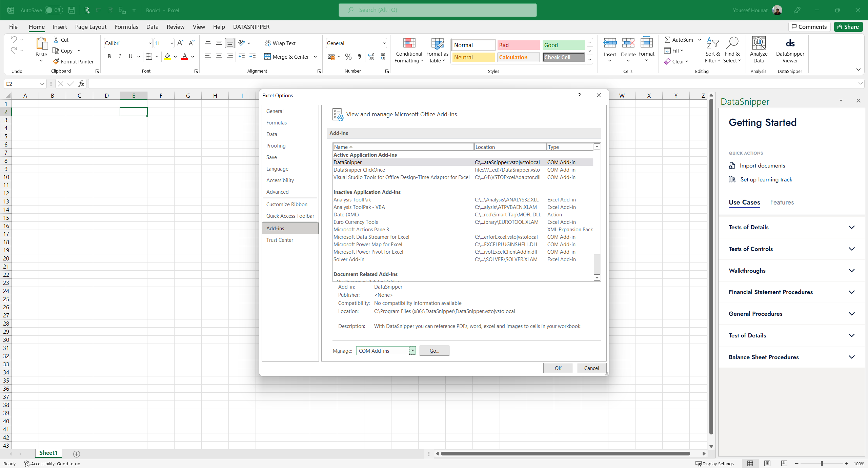This screenshot has width=868, height=468.
Task: Toggle italic formatting
Action: (120, 56)
